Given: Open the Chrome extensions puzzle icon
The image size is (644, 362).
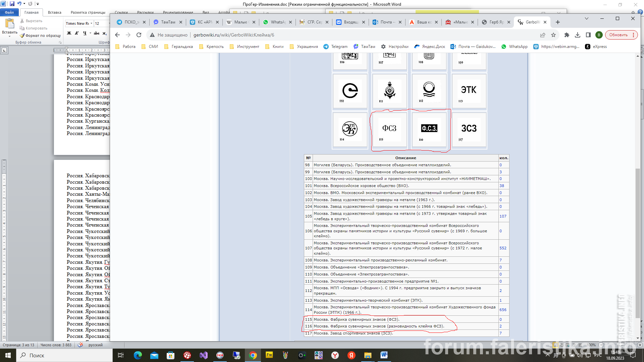Looking at the screenshot, I should point(567,35).
